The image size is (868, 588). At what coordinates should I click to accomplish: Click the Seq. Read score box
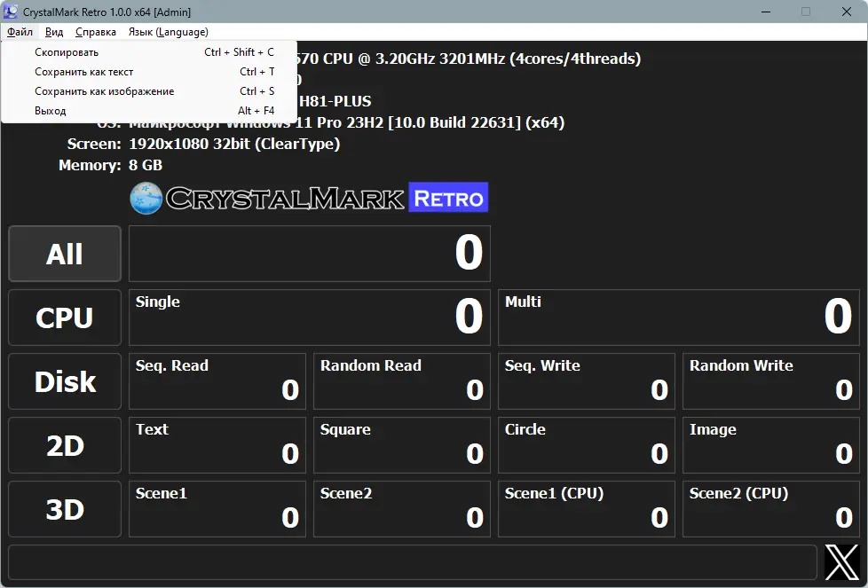tap(217, 381)
